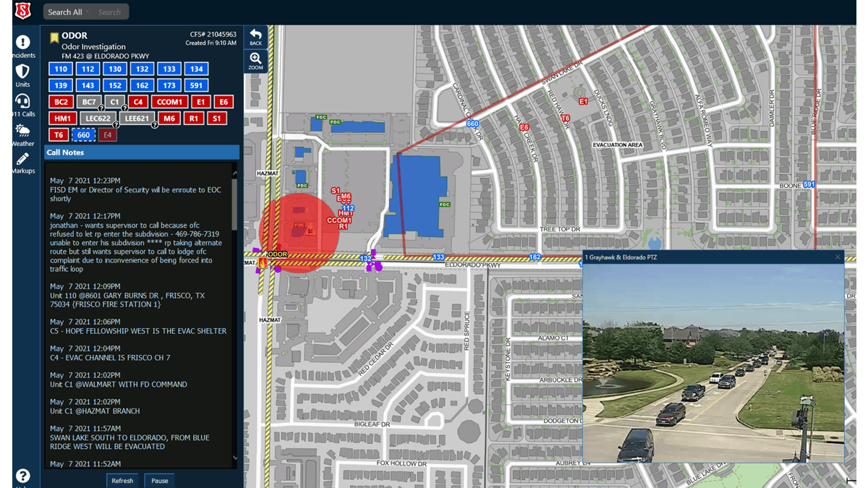Select red unit R1 chip in panel

pos(193,119)
